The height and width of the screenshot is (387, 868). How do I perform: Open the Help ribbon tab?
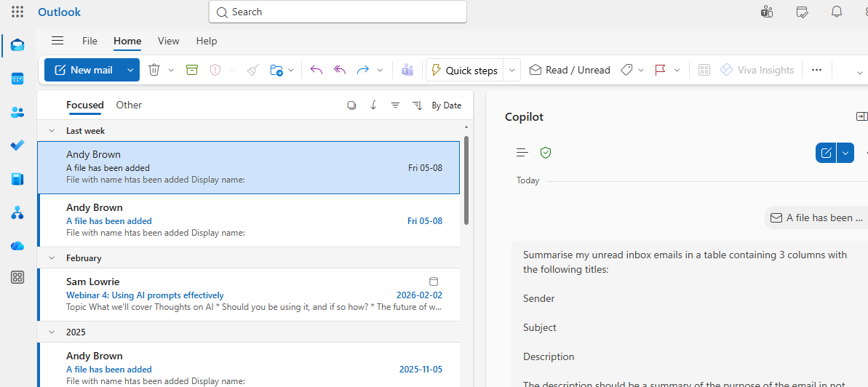point(207,41)
